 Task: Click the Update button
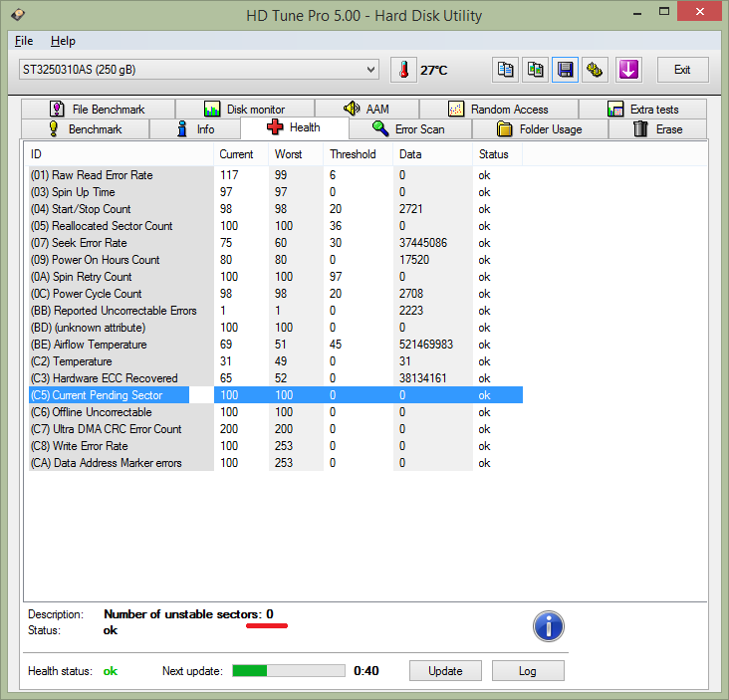point(445,671)
